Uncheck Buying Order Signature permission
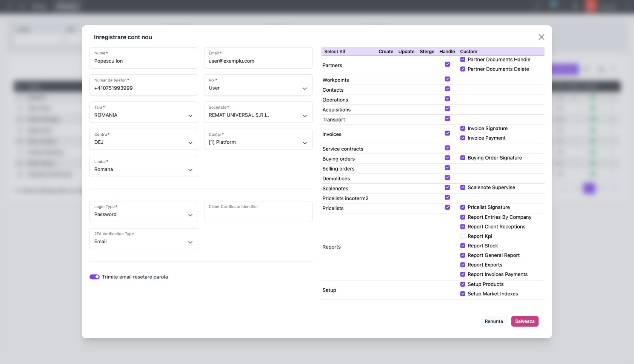Viewport: 634px width, 364px height. tap(463, 158)
